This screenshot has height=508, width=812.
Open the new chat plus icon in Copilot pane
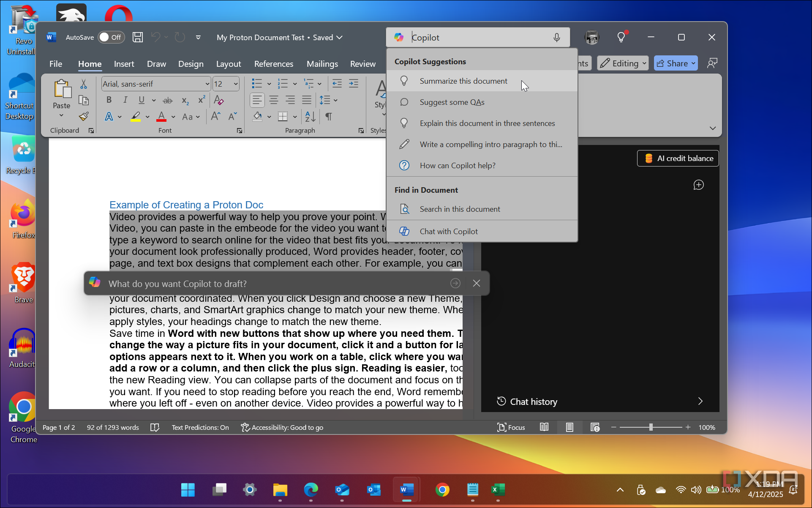(699, 185)
